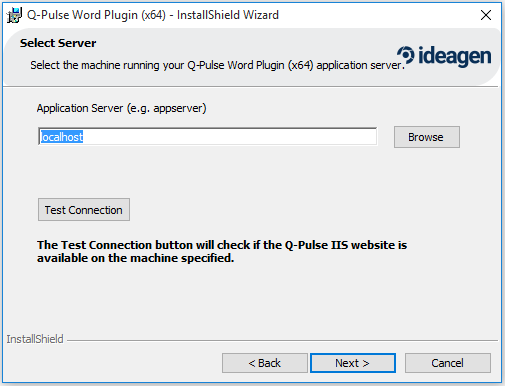
Task: Browse for an application server
Action: point(427,137)
